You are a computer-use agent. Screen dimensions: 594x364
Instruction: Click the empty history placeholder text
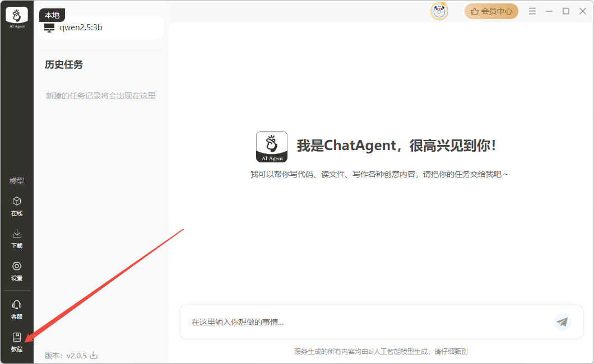coord(101,96)
